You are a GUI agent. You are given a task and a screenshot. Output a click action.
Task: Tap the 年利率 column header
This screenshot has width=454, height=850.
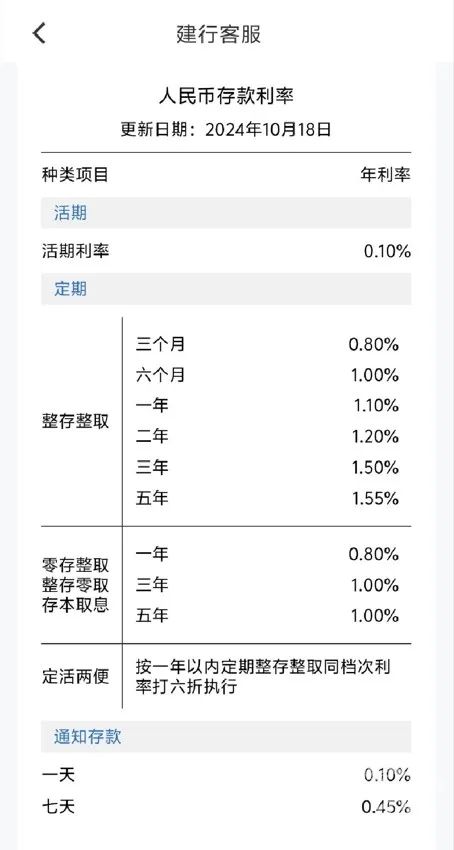click(x=386, y=175)
